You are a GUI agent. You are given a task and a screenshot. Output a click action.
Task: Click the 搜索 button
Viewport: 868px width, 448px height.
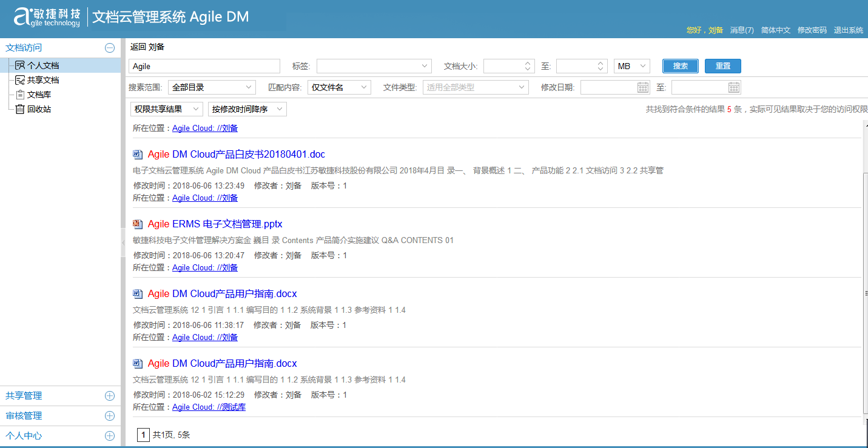680,66
